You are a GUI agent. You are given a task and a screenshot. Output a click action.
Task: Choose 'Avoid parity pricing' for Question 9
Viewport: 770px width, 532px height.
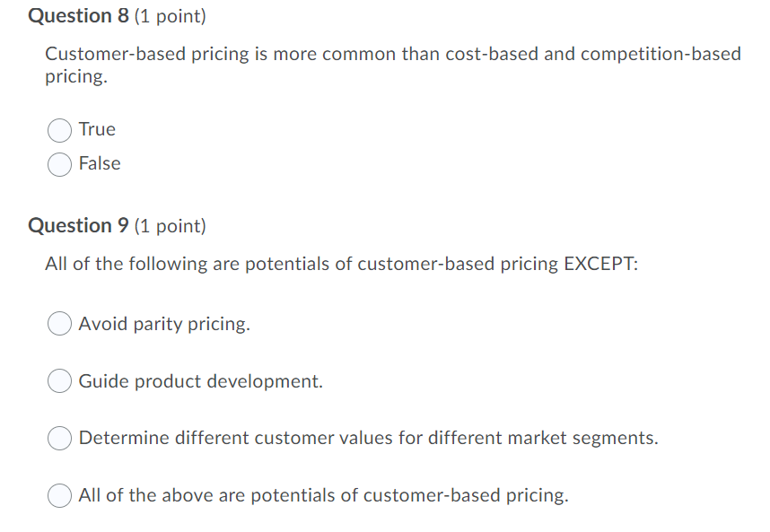pos(58,323)
